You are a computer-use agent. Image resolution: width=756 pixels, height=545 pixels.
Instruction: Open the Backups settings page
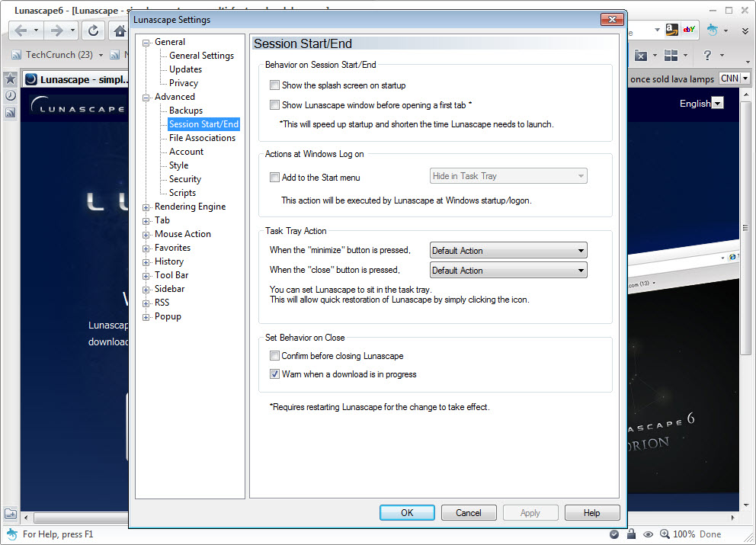[x=186, y=111]
